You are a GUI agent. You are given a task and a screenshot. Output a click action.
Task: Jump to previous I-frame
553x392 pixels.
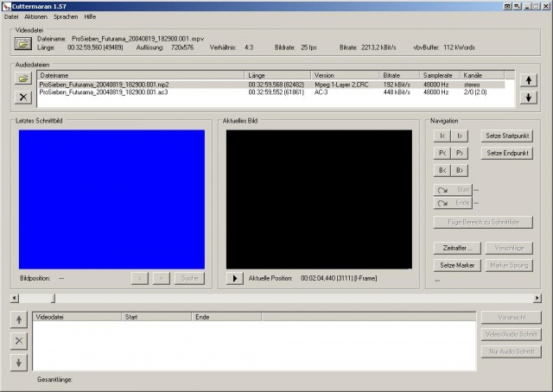click(x=442, y=136)
